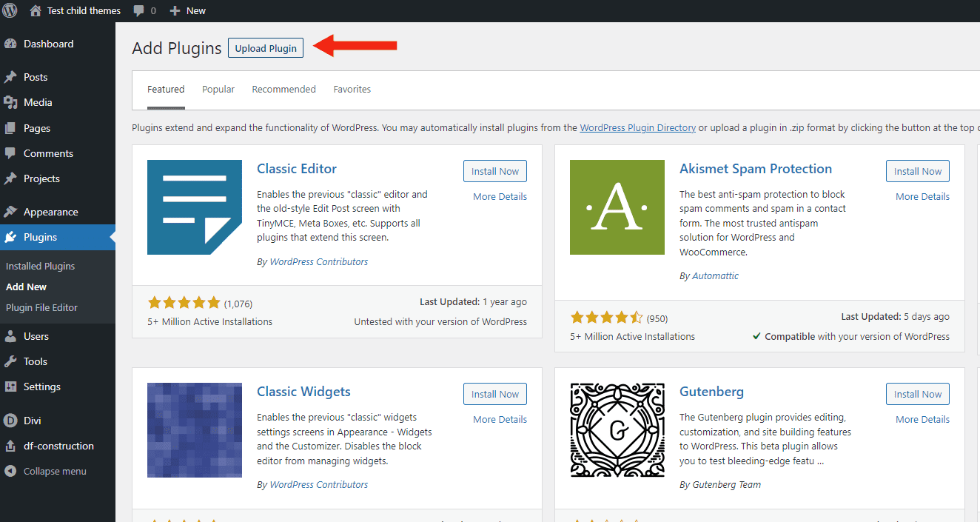Screen dimensions: 980x522
Task: Click the Dashboard gauge icon in sidebar
Action: click(10, 44)
